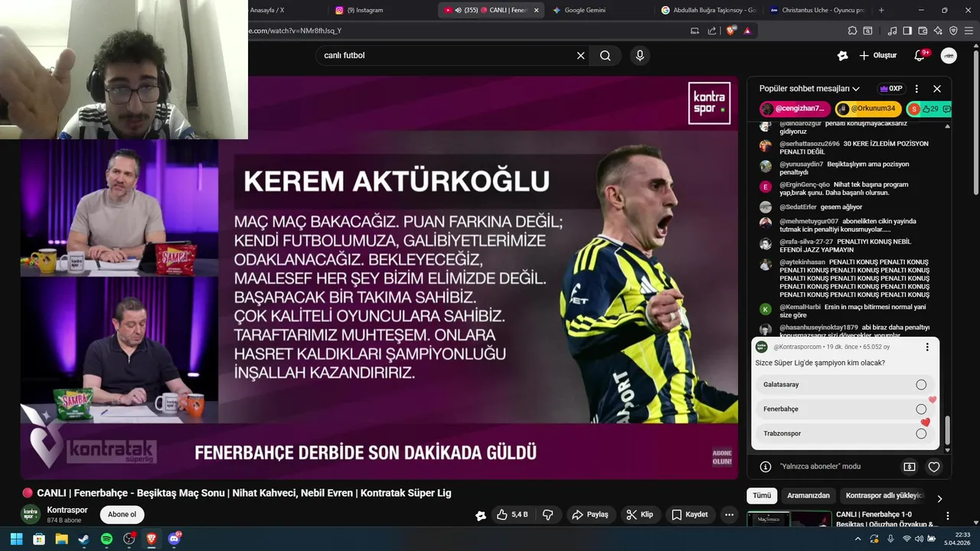Open Fenerbahçe 1-0 Beşiktaş recommended thumbnail

point(789,519)
